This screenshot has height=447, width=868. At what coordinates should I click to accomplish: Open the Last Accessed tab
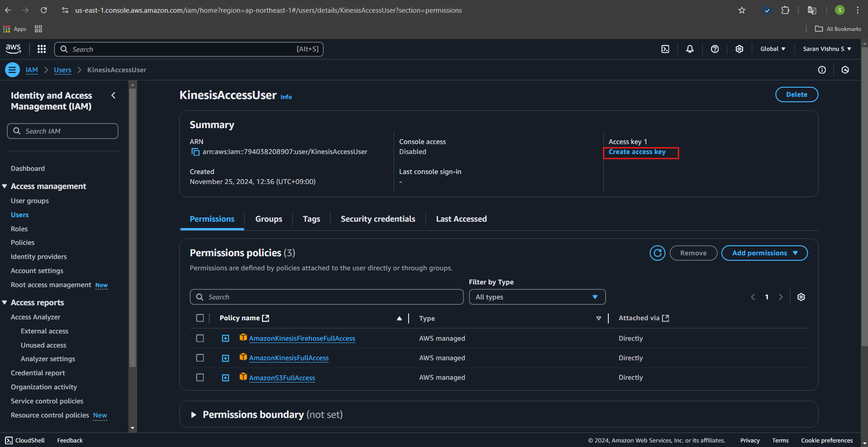click(x=461, y=219)
